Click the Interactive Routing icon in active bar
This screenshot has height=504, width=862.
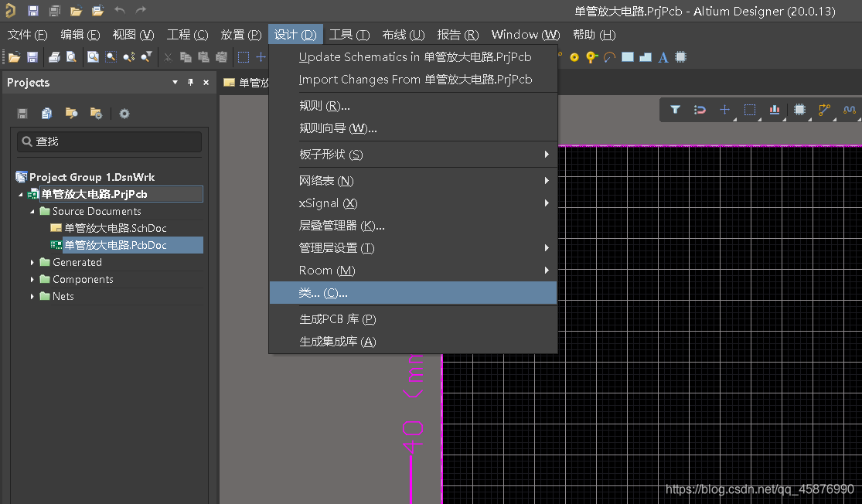[x=824, y=110]
